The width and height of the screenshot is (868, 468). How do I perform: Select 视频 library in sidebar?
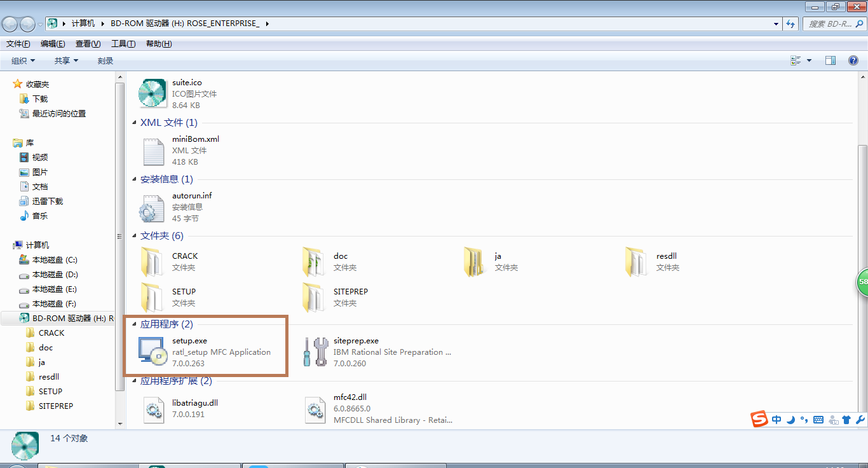[40, 157]
